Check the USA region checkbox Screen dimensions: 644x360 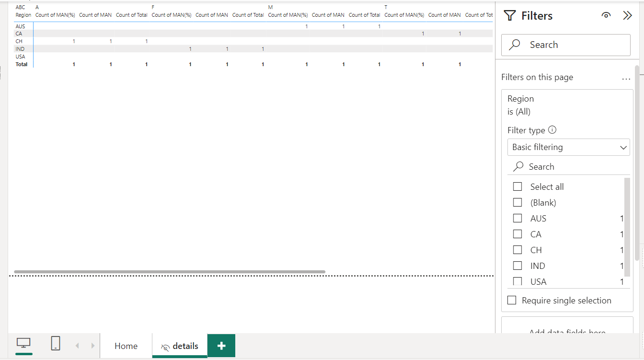517,281
